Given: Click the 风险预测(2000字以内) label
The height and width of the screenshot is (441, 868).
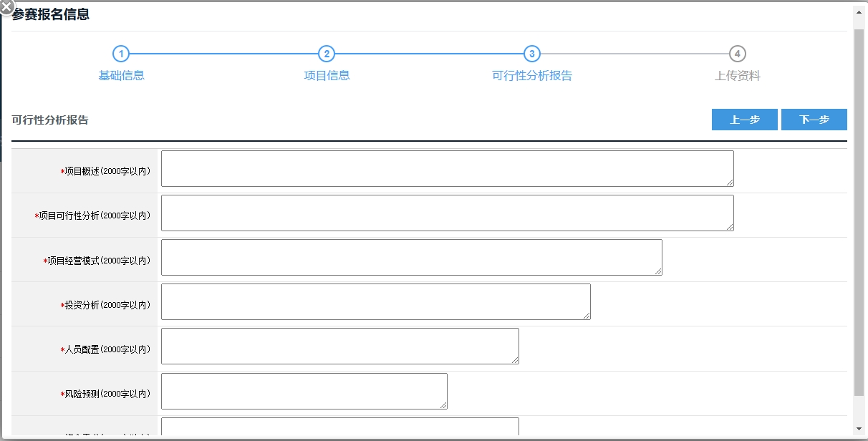Looking at the screenshot, I should click(x=105, y=394).
